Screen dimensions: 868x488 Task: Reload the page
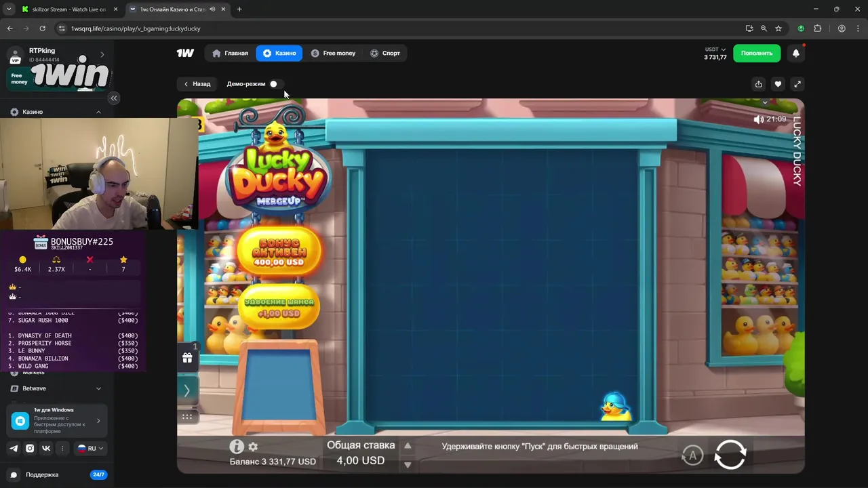click(x=42, y=28)
